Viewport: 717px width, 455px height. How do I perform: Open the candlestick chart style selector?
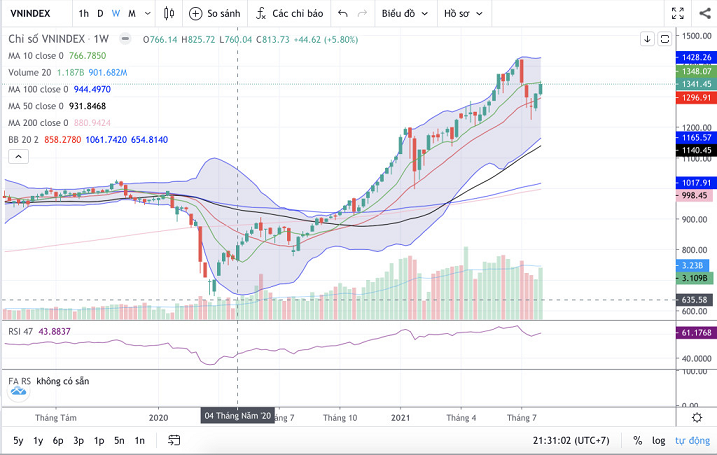[168, 13]
